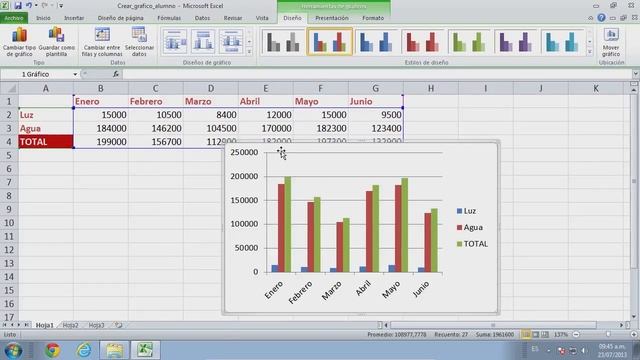Click Mover gráfico button

click(611, 42)
